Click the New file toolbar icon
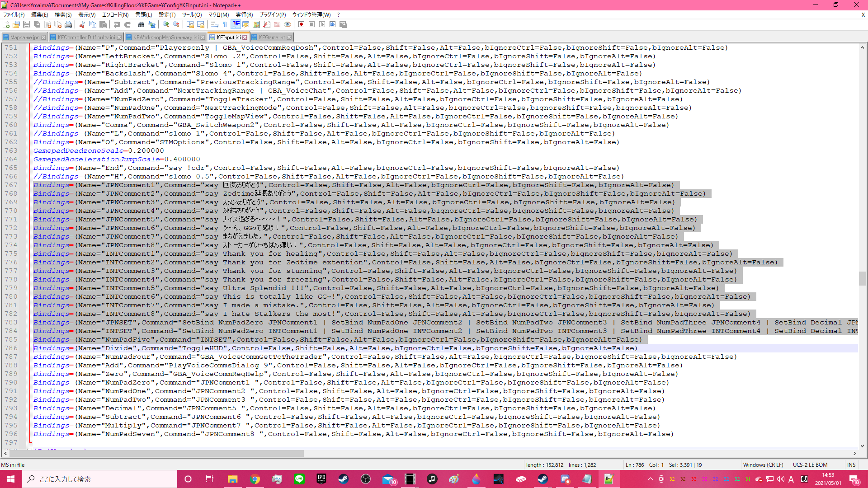868x488 pixels. pos(6,24)
